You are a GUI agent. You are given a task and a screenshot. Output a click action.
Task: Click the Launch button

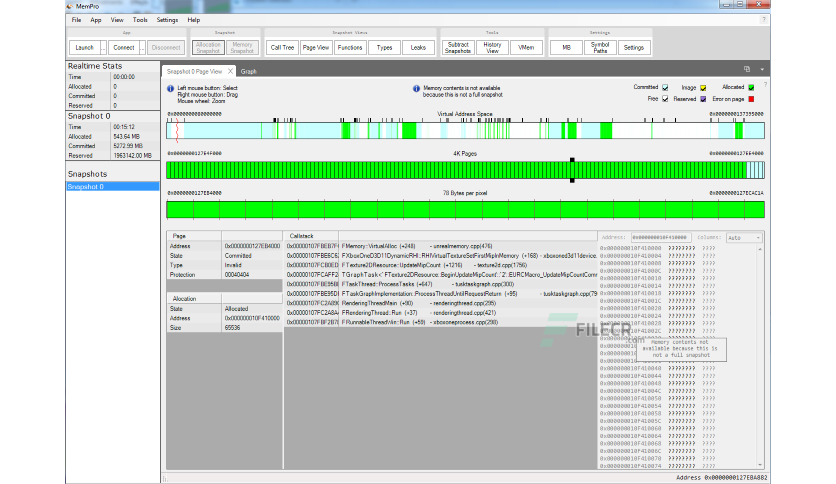(84, 47)
